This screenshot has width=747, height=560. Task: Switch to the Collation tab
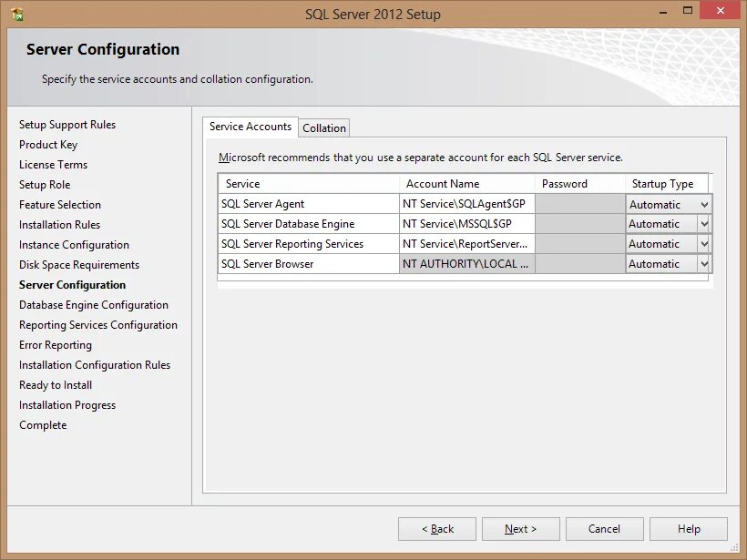[324, 128]
